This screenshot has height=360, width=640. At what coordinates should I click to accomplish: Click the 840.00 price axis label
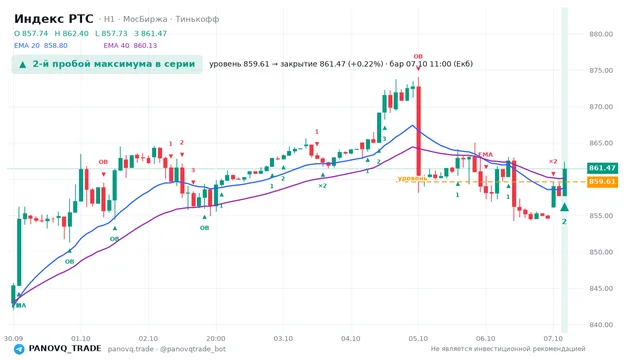pos(601,324)
